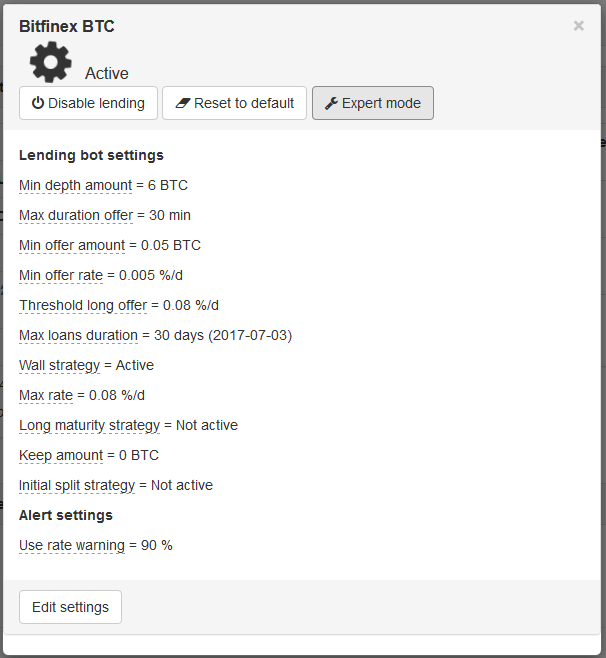
Task: Click the Max duration offer label
Action: click(76, 215)
